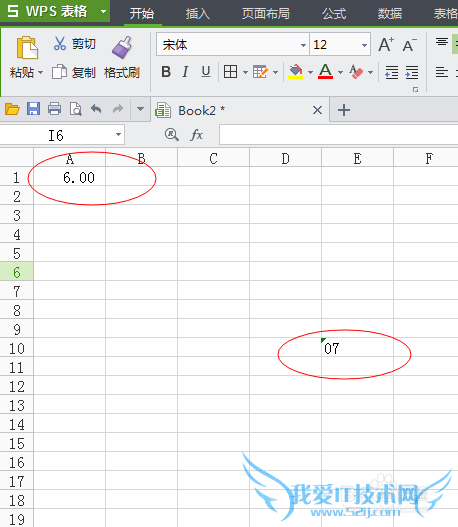Apply cell borders icon
The width and height of the screenshot is (458, 527).
[x=231, y=72]
